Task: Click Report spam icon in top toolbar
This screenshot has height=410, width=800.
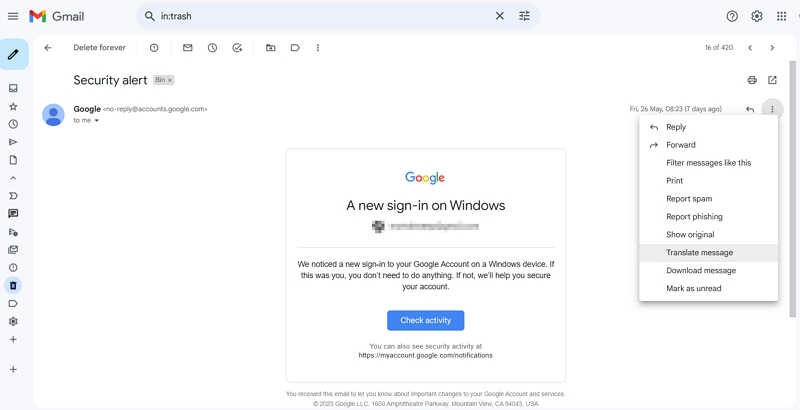Action: point(154,48)
